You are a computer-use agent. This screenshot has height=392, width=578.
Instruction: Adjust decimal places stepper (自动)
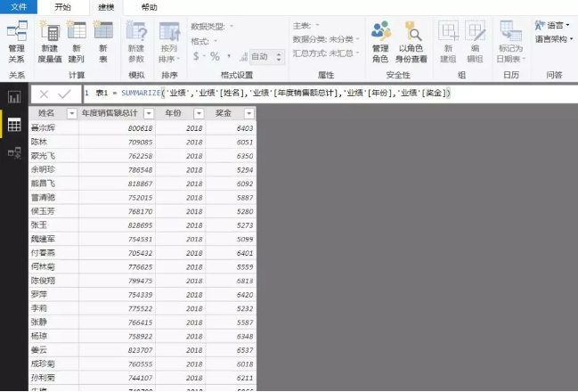[279, 57]
